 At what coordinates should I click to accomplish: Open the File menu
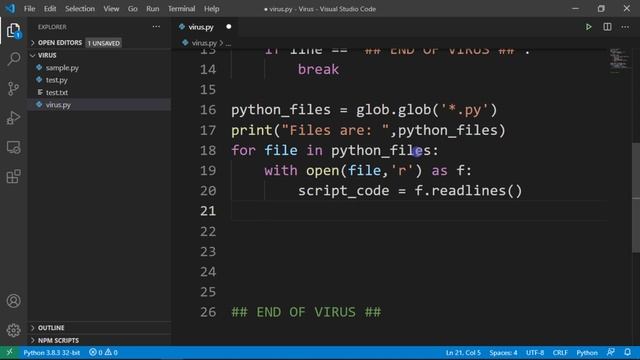point(29,9)
